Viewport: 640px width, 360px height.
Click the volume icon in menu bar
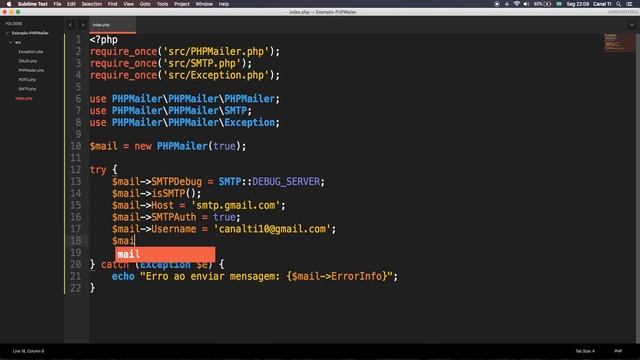(526, 4)
